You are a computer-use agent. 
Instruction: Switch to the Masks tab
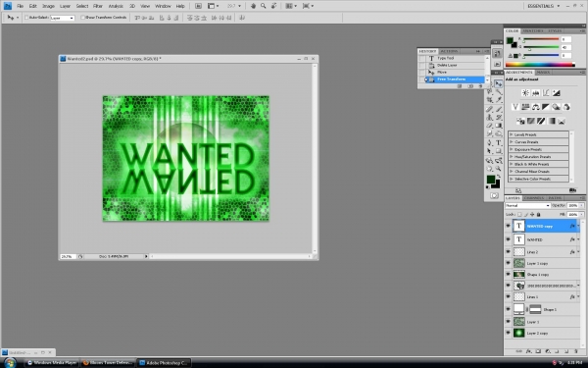point(543,72)
